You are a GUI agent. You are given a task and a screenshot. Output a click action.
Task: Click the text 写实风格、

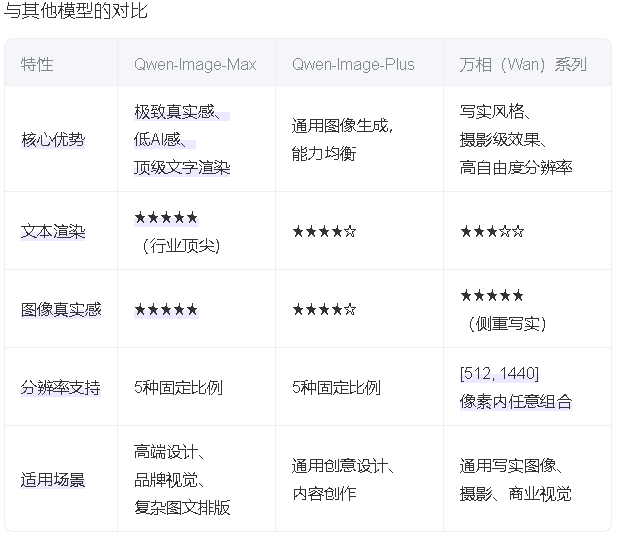494,112
